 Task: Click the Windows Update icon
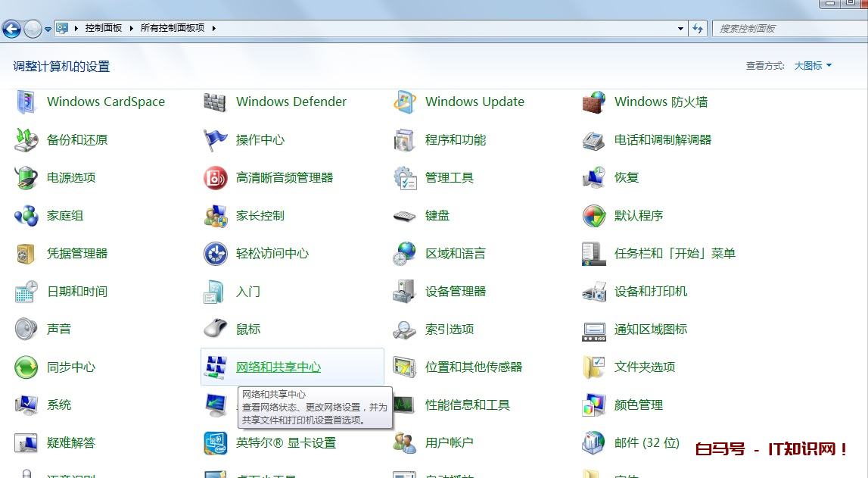405,102
